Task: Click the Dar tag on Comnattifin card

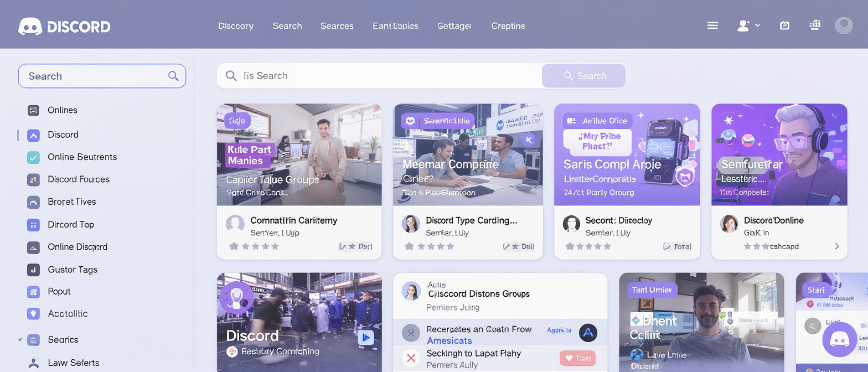Action: (x=355, y=246)
